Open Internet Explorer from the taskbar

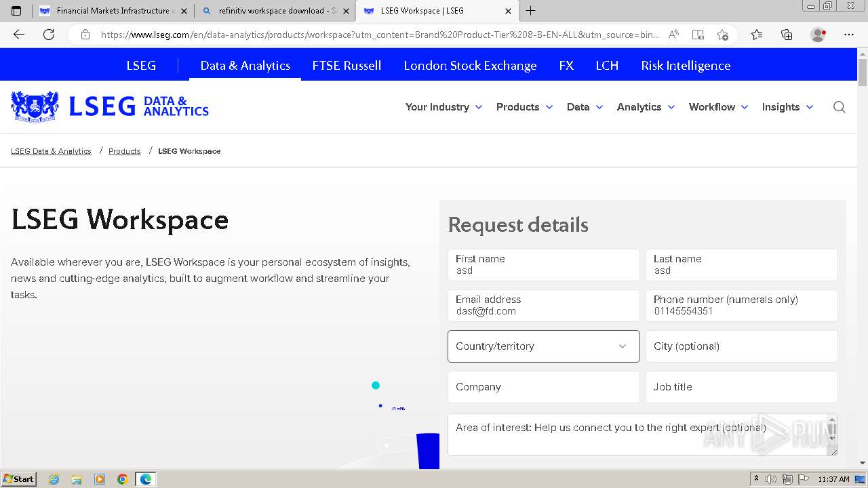click(x=54, y=479)
